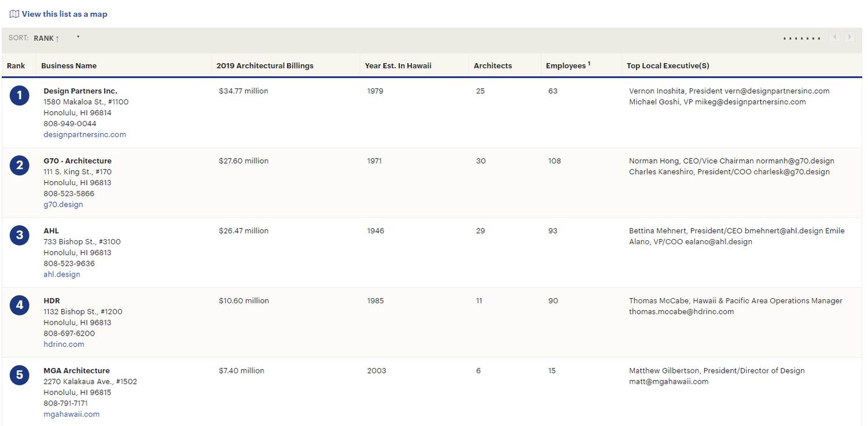Image resolution: width=868 pixels, height=426 pixels.
Task: Click the Charles Kaneshiro President/COO entry
Action: click(729, 172)
